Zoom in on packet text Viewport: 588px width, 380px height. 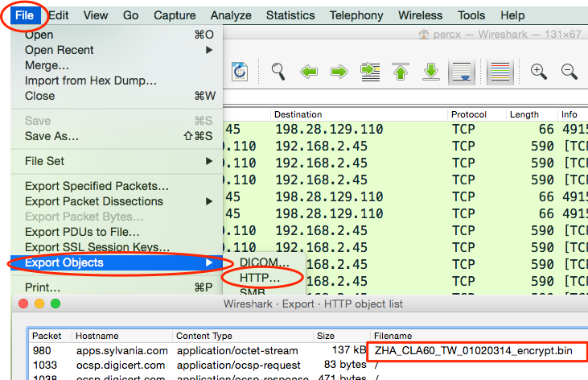(538, 72)
